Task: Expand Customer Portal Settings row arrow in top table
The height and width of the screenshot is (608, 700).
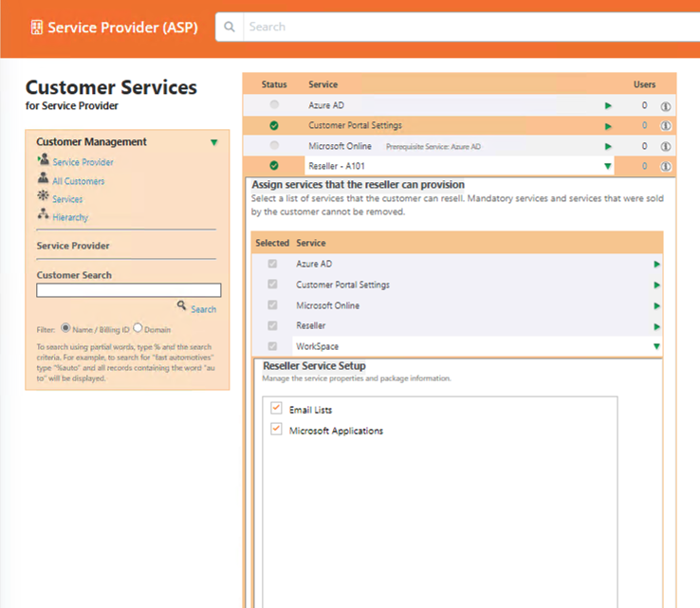Action: [608, 126]
